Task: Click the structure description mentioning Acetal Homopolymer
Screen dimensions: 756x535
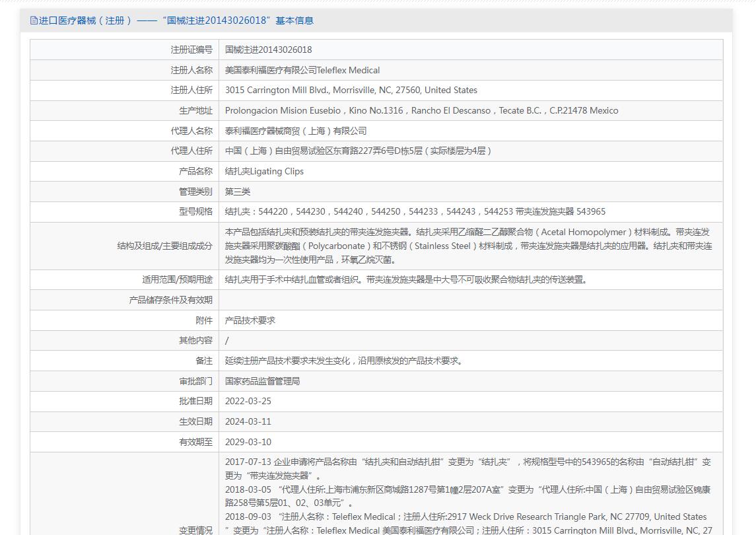Action: point(468,246)
